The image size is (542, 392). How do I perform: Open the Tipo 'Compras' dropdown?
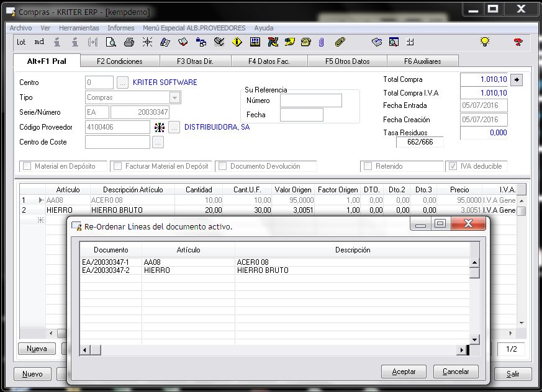coord(175,98)
